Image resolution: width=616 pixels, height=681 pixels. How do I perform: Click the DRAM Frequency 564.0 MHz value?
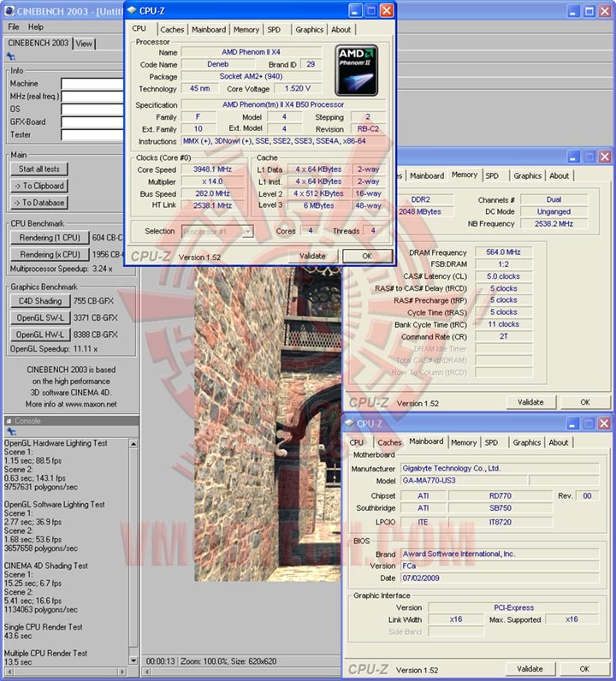pyautogui.click(x=503, y=252)
